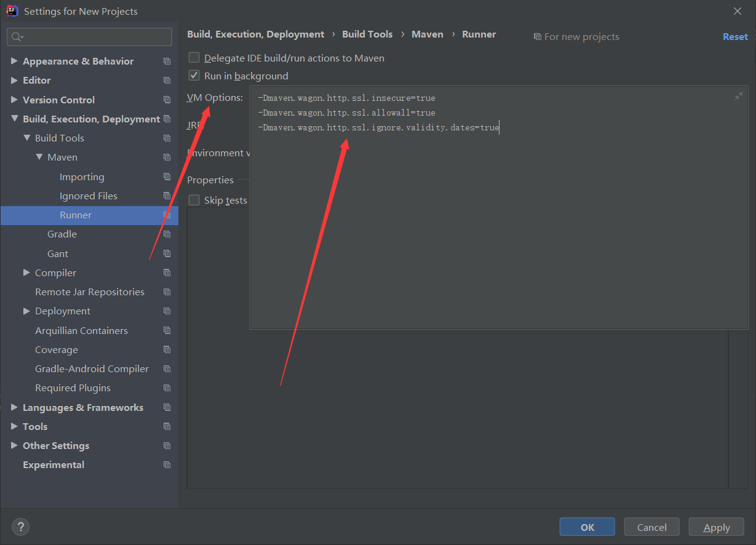The width and height of the screenshot is (756, 545).
Task: Open Gradle-Android Compiler page
Action: coord(92,368)
